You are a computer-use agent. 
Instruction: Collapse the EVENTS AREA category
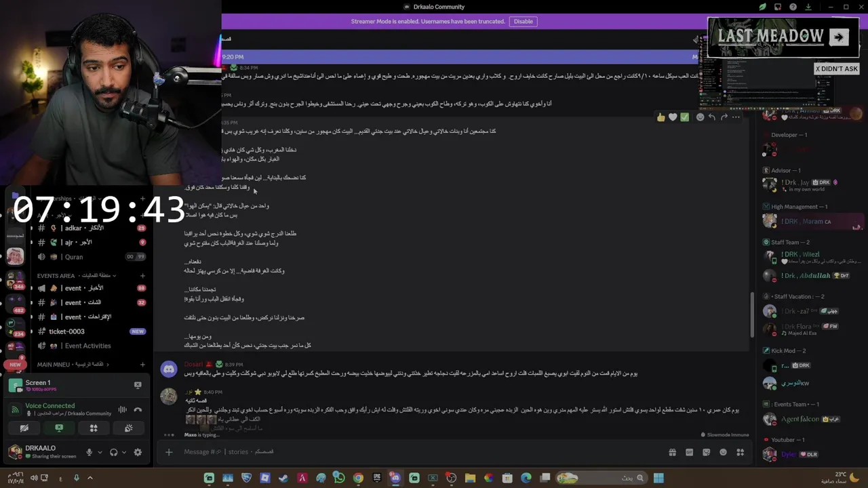76,276
